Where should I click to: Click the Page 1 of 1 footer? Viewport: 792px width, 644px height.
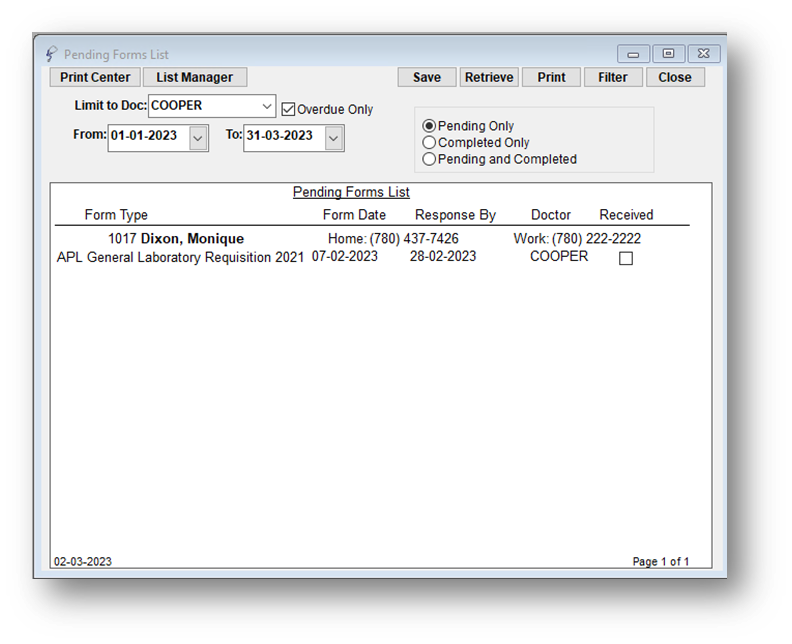(x=661, y=562)
